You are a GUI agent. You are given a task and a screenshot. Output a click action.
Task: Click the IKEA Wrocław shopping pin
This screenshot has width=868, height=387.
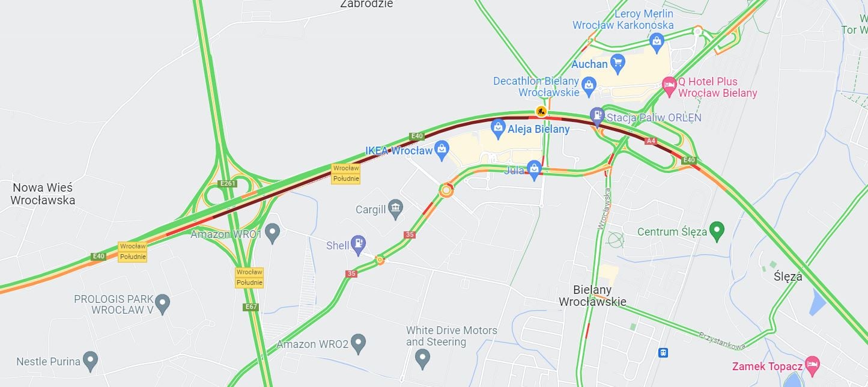point(442,150)
